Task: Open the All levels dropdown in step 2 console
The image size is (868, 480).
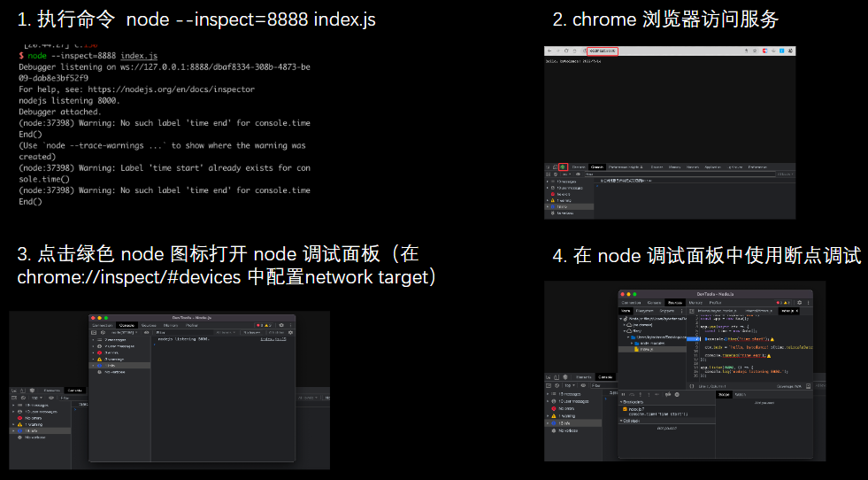Action: 786,174
